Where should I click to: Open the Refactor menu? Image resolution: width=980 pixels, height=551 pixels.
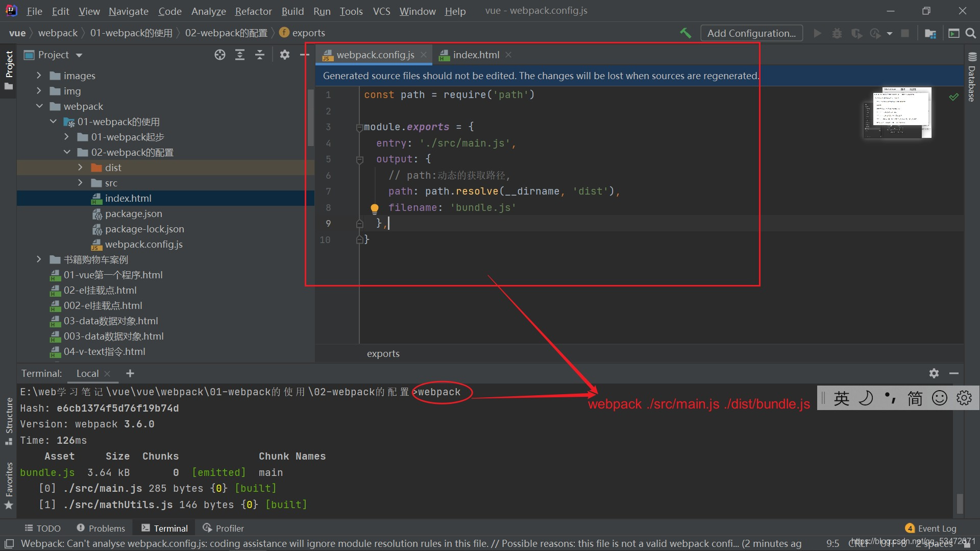[253, 11]
